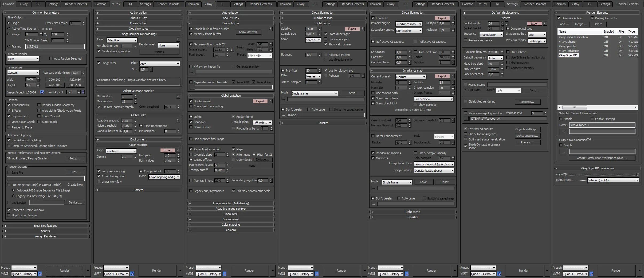Click the 800x600 preset button
Image resolution: width=644 pixels, height=278 pixels.
75,85
